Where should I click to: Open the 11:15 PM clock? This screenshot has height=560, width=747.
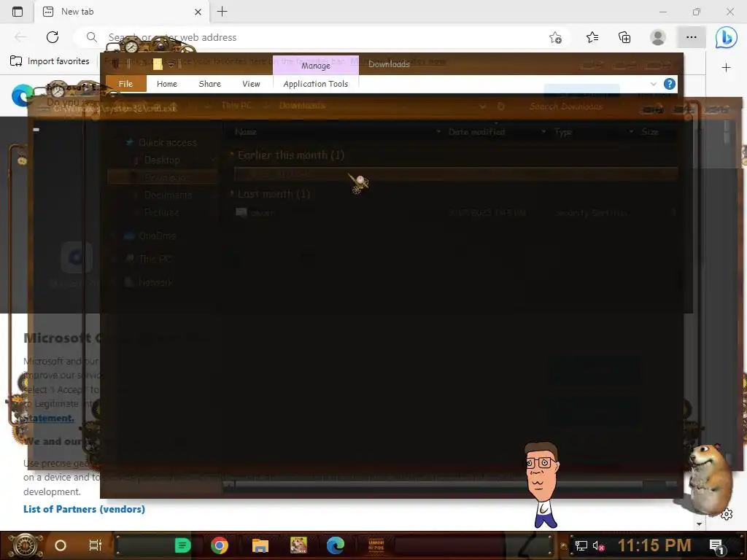point(654,545)
